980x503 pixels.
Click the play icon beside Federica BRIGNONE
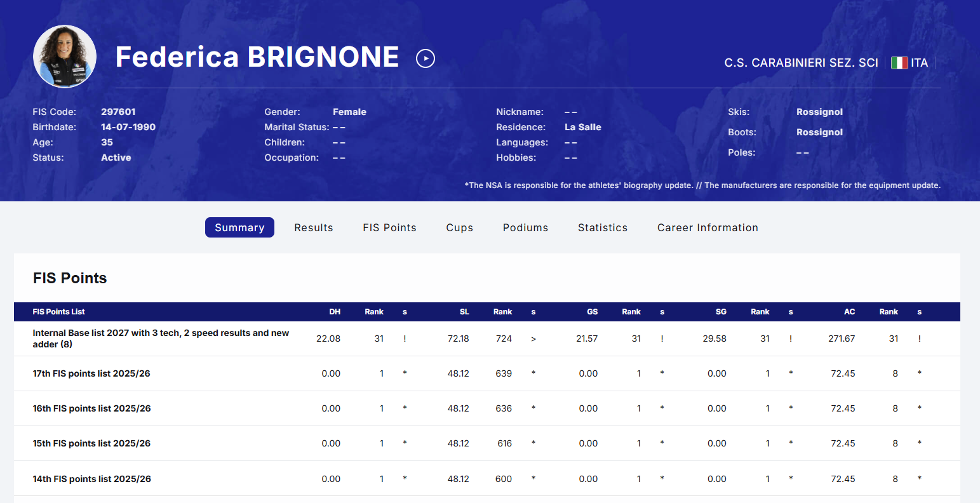pyautogui.click(x=425, y=58)
